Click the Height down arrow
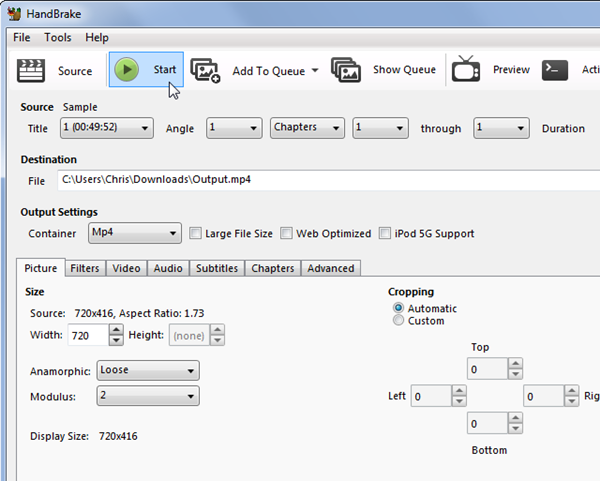The height and width of the screenshot is (481, 600). (217, 340)
